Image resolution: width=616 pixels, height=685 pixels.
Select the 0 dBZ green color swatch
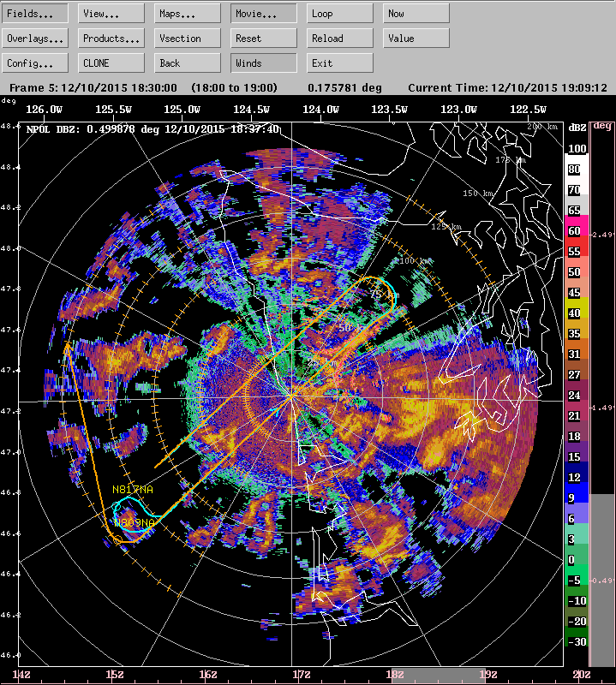point(577,554)
